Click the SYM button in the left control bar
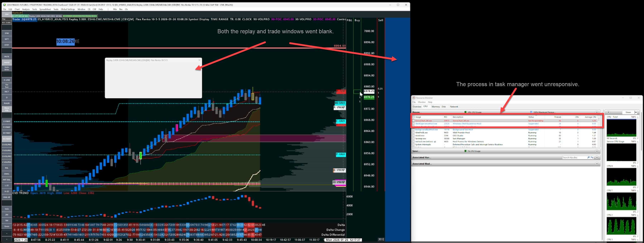The width and height of the screenshot is (644, 243). 7,33
